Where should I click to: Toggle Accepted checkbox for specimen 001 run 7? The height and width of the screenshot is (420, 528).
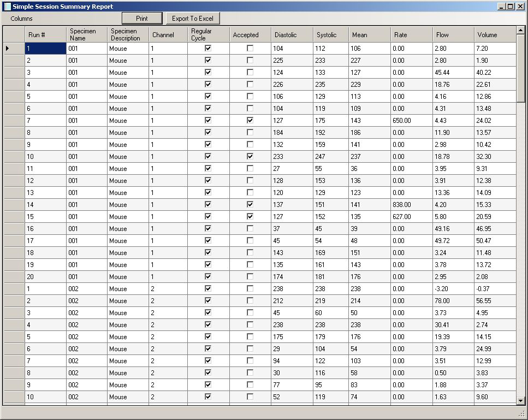[x=250, y=121]
